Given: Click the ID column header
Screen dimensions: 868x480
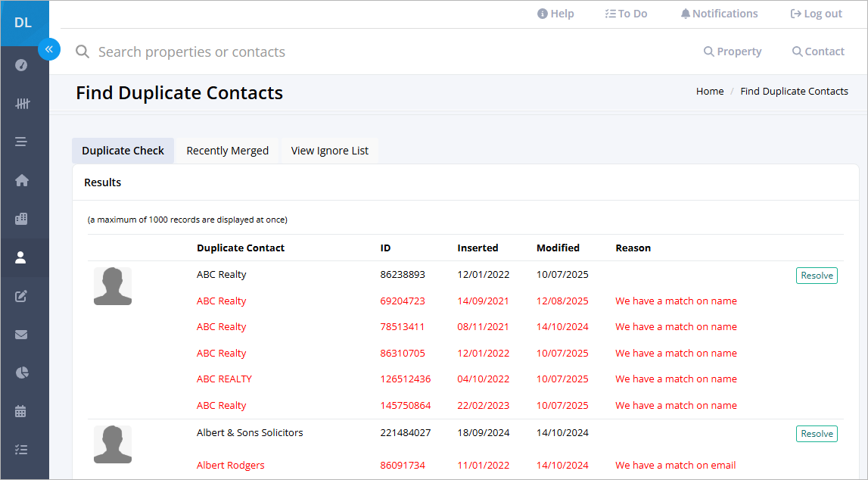Looking at the screenshot, I should pos(385,248).
